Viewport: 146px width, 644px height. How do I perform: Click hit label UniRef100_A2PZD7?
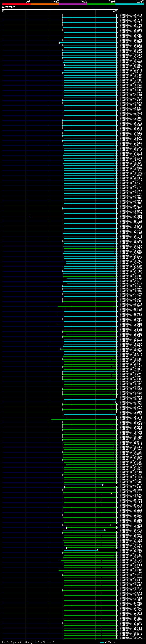pos(131,75)
